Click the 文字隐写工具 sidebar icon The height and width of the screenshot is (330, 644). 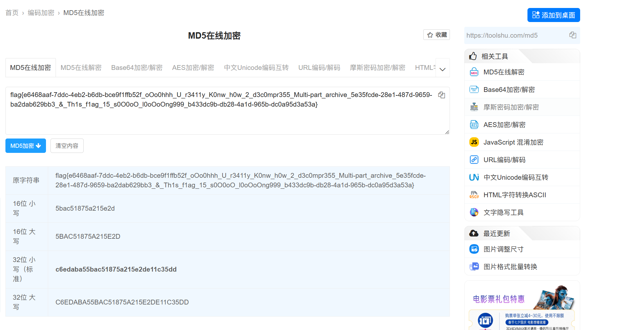point(474,213)
